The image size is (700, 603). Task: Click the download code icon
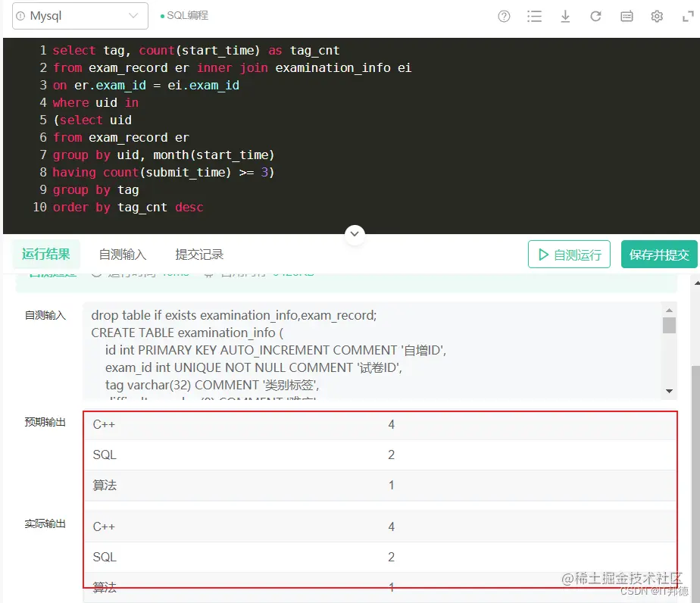(x=565, y=17)
